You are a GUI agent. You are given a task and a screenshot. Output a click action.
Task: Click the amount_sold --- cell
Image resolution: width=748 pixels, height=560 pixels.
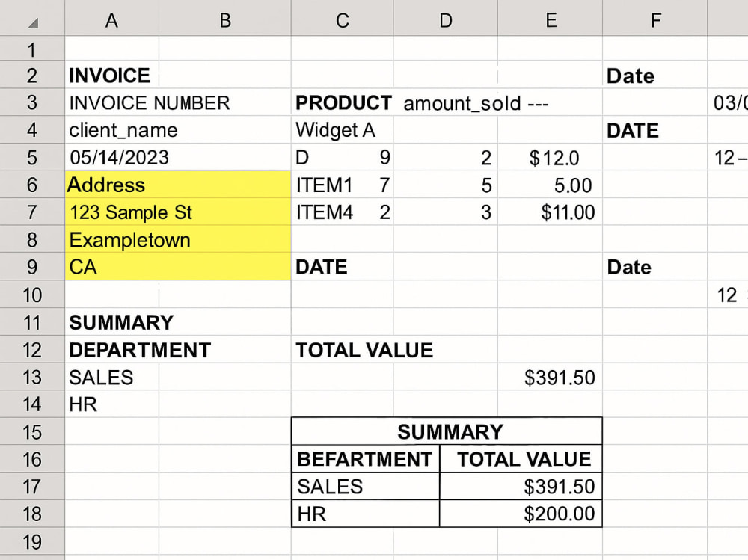point(476,103)
